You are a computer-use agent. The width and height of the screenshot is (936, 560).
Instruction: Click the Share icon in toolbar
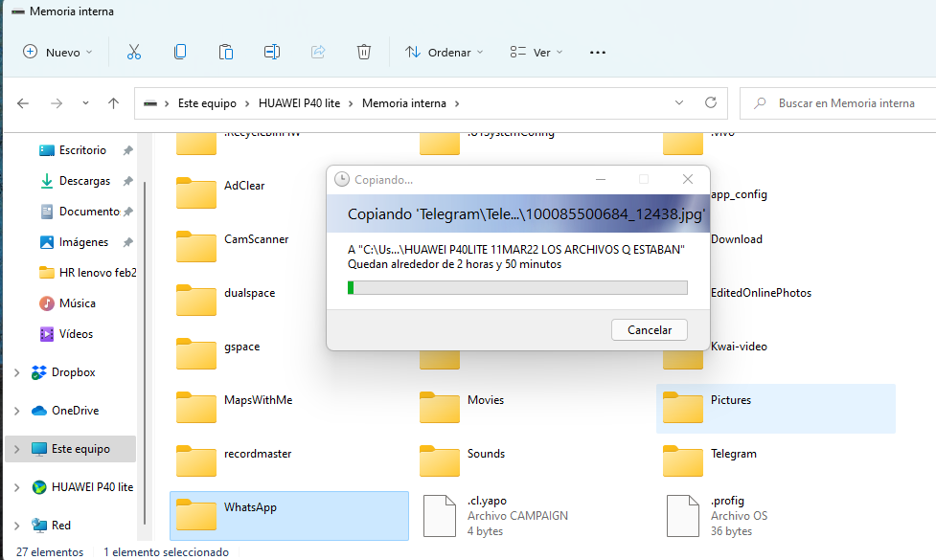click(318, 52)
